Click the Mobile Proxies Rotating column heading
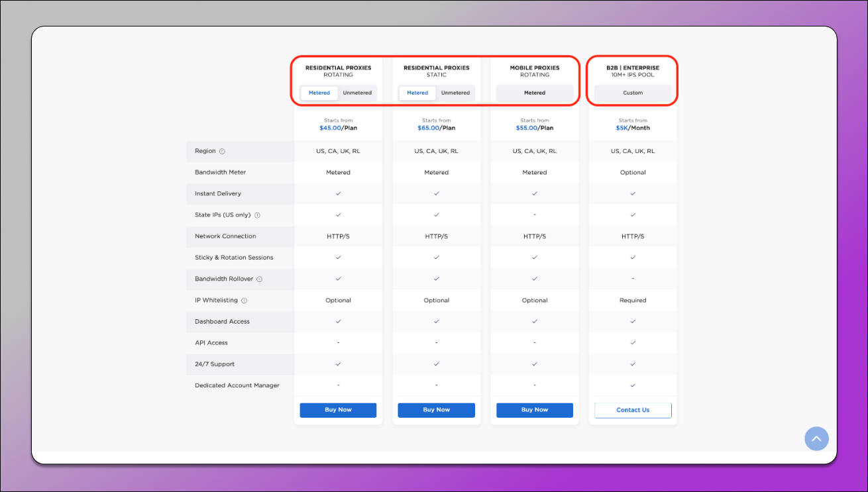The width and height of the screenshot is (868, 492). [x=535, y=71]
